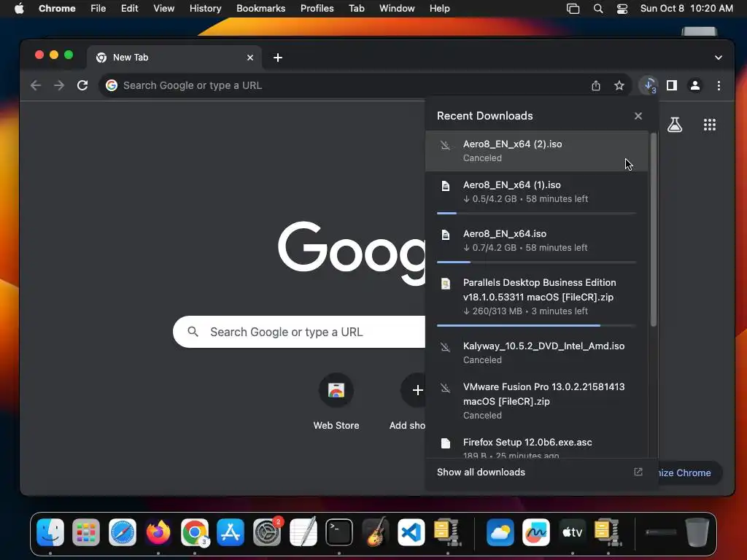This screenshot has width=747, height=560.
Task: Open Trash from the Dock
Action: coord(697,532)
